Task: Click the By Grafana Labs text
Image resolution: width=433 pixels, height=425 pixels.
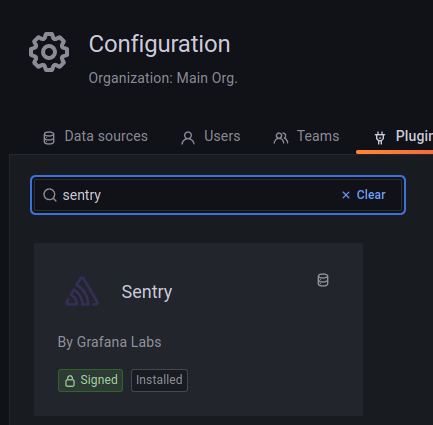Action: pyautogui.click(x=109, y=342)
